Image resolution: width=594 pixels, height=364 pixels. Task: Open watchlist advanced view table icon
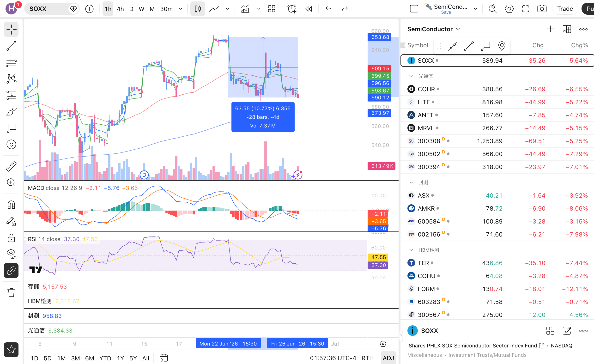coord(567,29)
